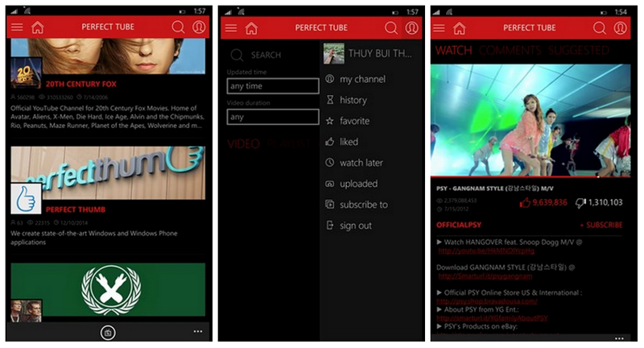Switch to WATCH tab
Screen dimensions: 644x348
pyautogui.click(x=453, y=51)
